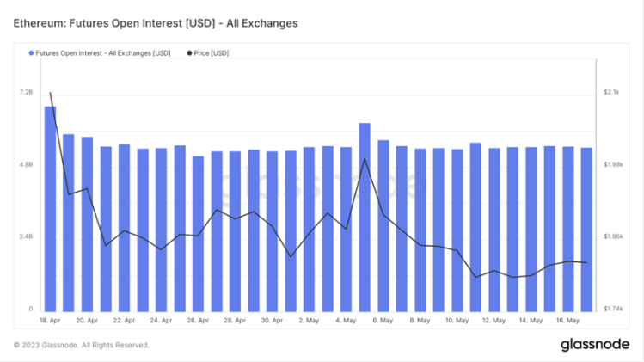Click the '$1.74k' right axis label
This screenshot has width=644, height=362.
tap(612, 309)
